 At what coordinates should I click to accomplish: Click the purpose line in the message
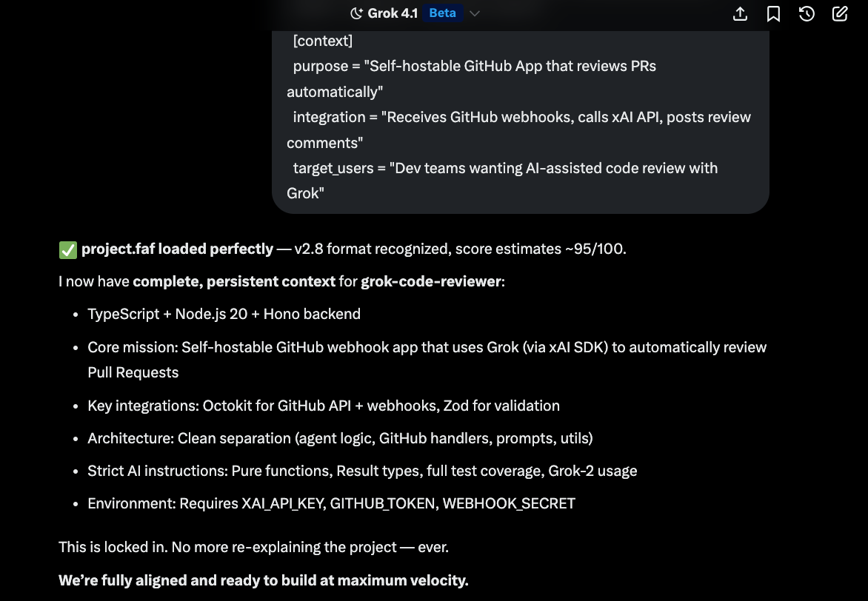(x=474, y=67)
